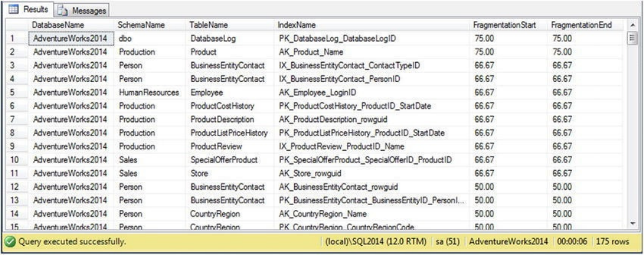The height and width of the screenshot is (255, 644).
Task: Click IX_BusinessEntityContact_ContactTypeID cell
Action: click(372, 65)
